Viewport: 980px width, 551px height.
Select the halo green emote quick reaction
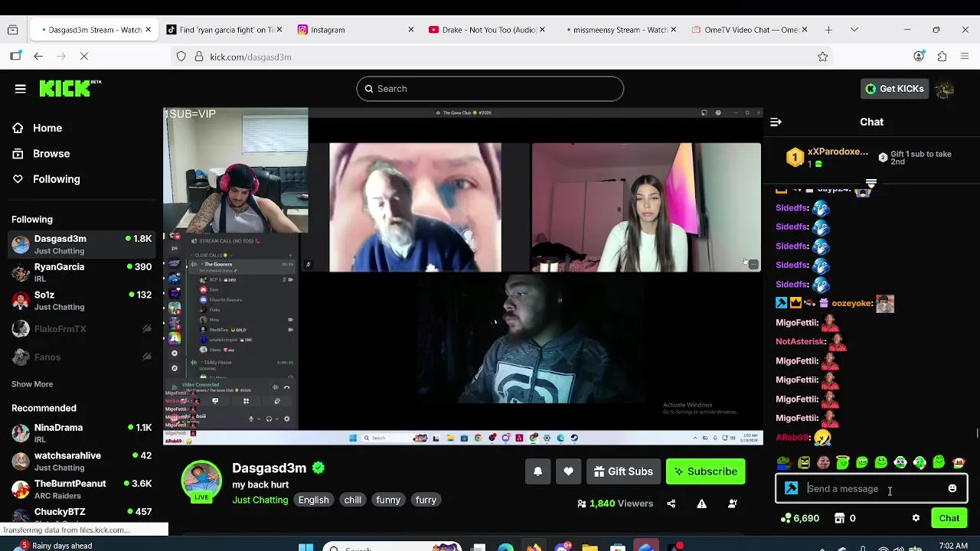(x=842, y=462)
